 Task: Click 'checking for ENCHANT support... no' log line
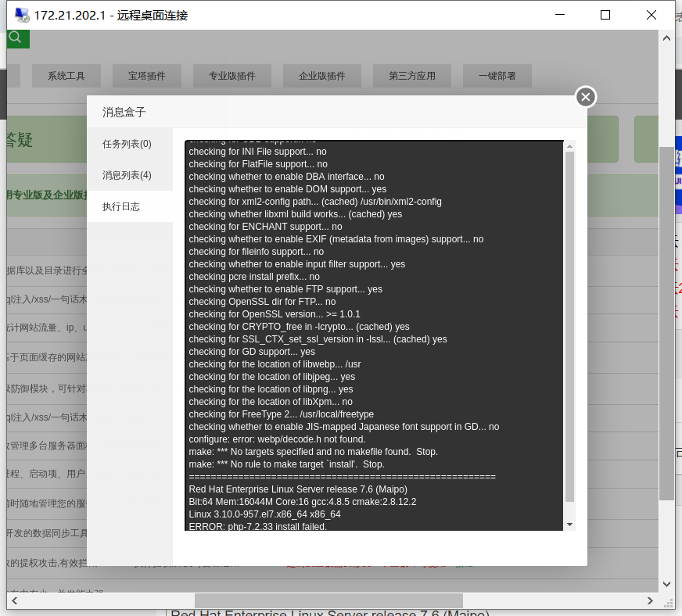[265, 227]
